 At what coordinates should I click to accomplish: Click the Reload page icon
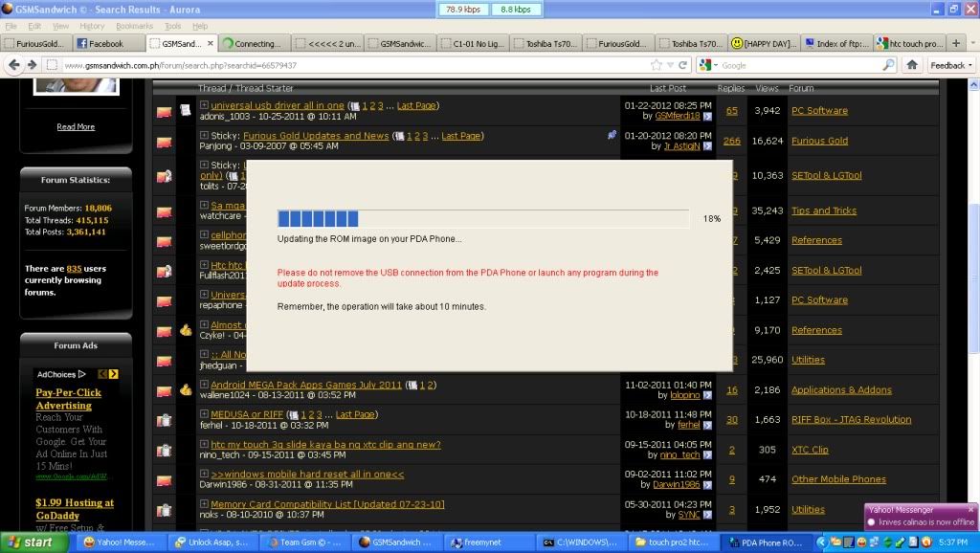click(682, 65)
